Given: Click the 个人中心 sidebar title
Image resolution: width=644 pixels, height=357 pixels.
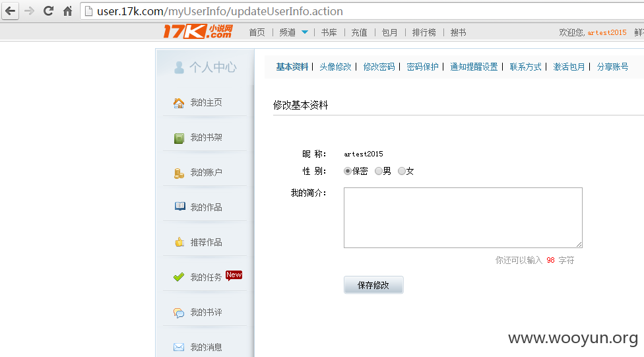Looking at the screenshot, I should (x=212, y=67).
